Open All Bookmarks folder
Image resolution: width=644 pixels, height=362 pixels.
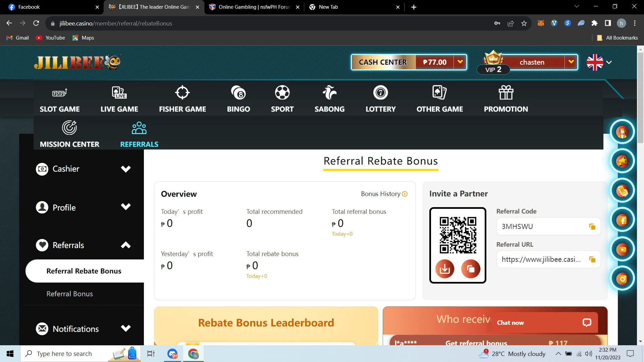(x=618, y=38)
